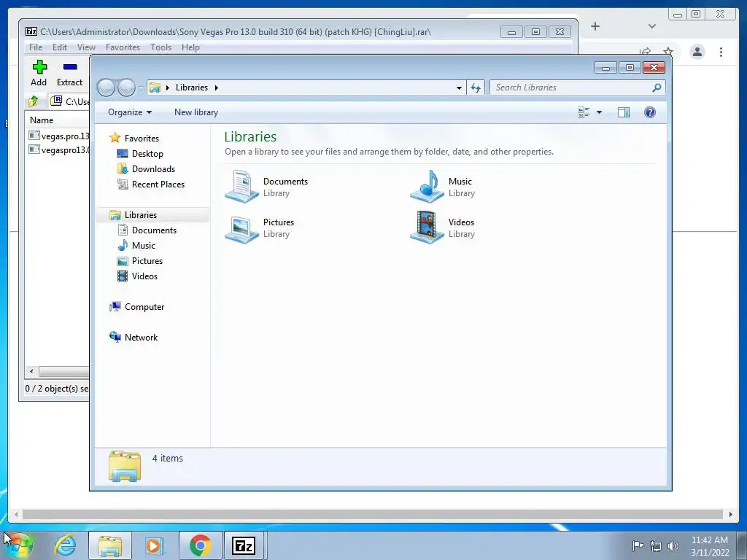
Task: Open the Chrome three-dot menu
Action: point(721,52)
